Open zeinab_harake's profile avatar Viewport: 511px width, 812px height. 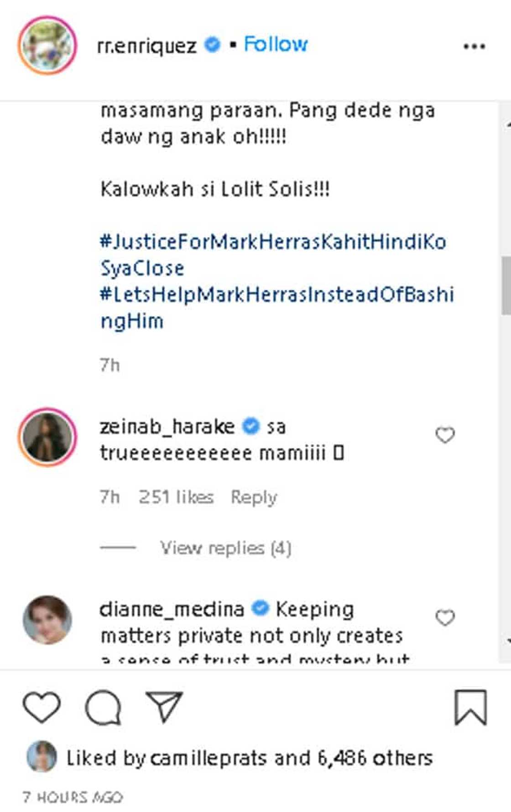[x=47, y=437]
